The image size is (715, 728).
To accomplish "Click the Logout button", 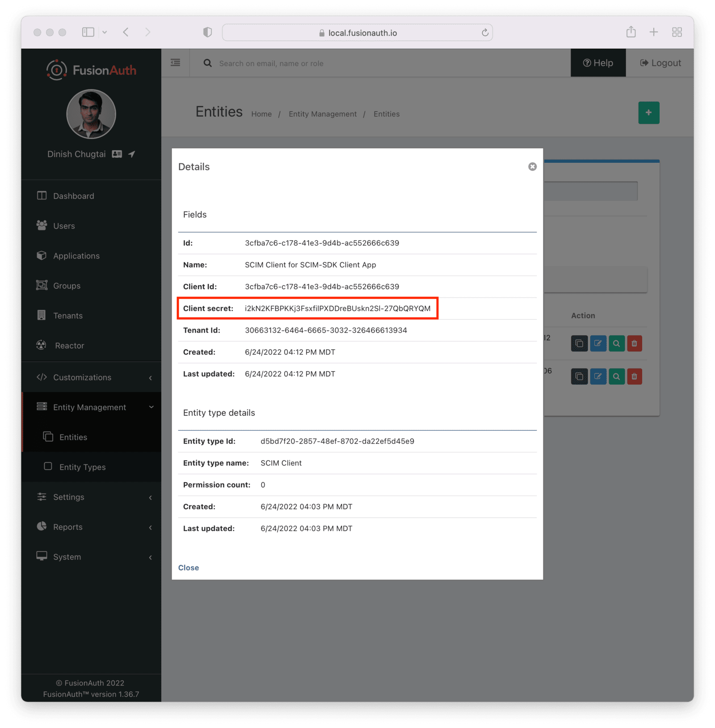I will (x=660, y=63).
